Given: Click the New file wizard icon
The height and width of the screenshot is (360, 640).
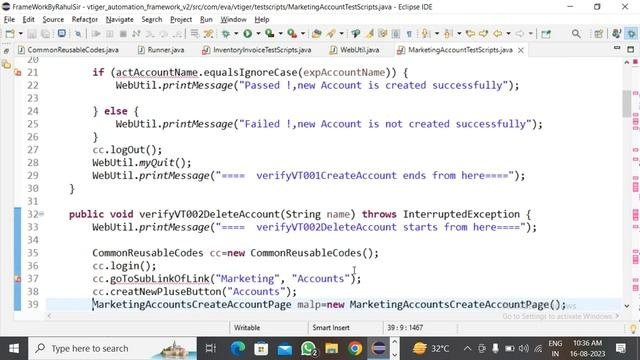Looking at the screenshot, I should pos(10,34).
